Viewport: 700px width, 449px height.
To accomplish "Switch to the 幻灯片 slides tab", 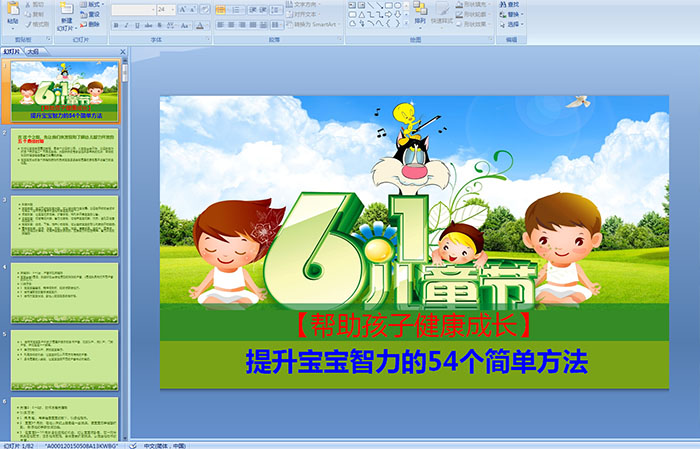I will (12, 52).
